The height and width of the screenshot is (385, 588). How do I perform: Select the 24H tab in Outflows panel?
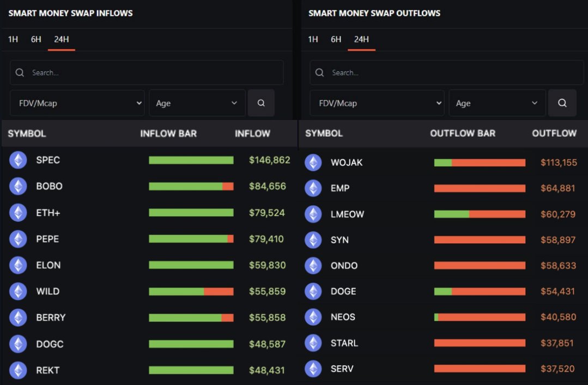(361, 39)
